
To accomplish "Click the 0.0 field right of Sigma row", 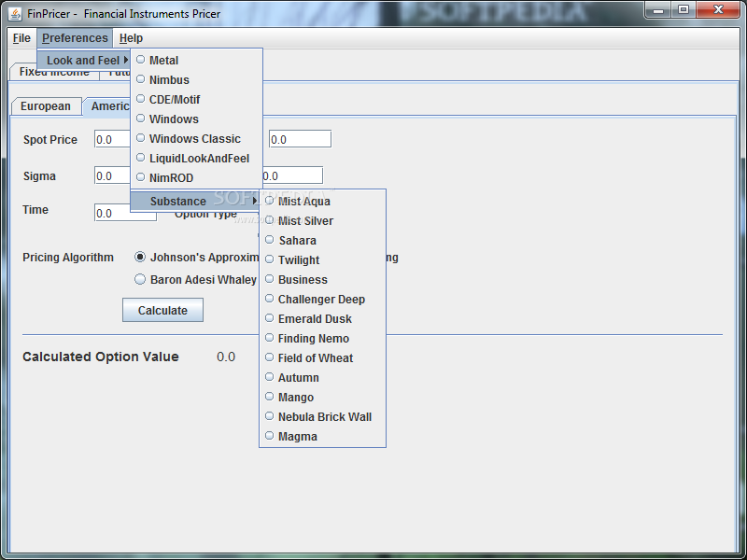I will coord(292,175).
